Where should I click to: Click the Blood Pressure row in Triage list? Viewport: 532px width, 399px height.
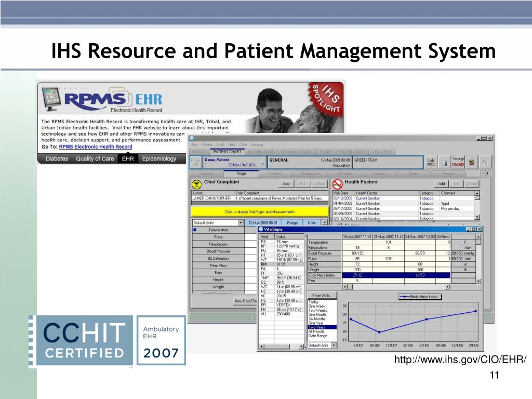point(218,251)
